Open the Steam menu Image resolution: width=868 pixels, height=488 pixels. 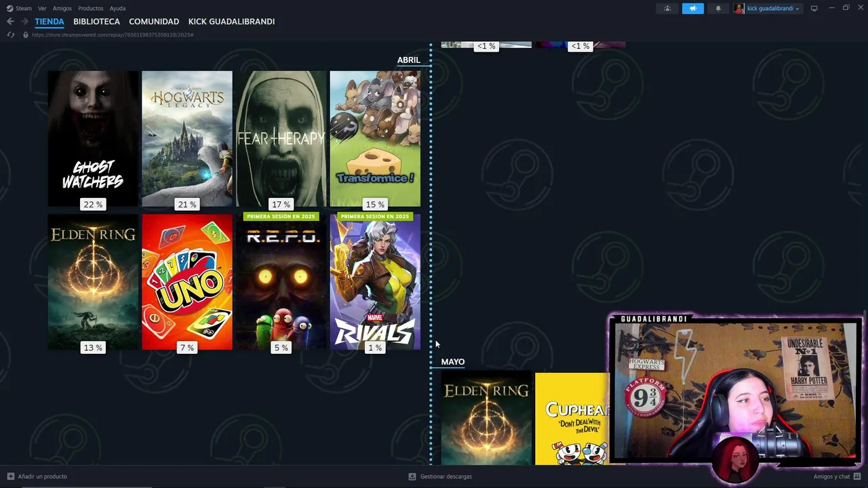(x=24, y=8)
